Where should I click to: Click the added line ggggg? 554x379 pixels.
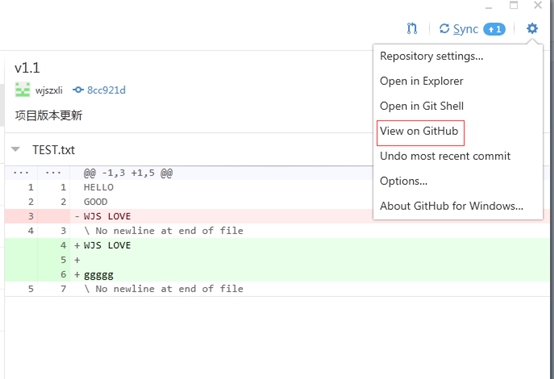[99, 275]
